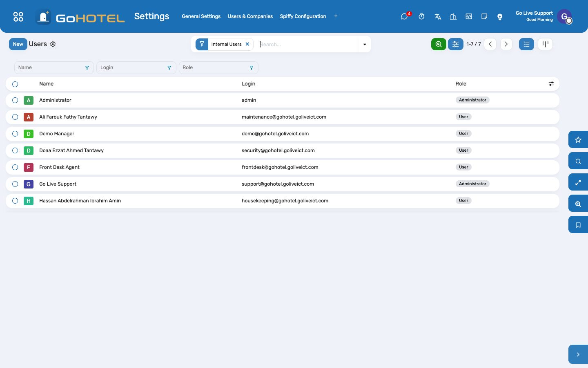Remove the Internal Users filter
Viewport: 588px width, 368px height.
pyautogui.click(x=247, y=44)
